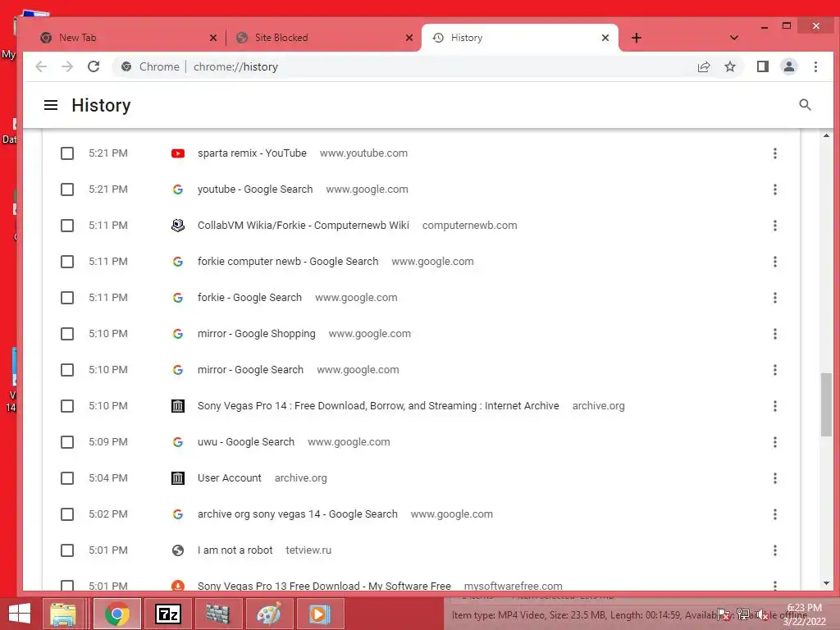
Task: Click the Windows Start button
Action: pos(20,614)
